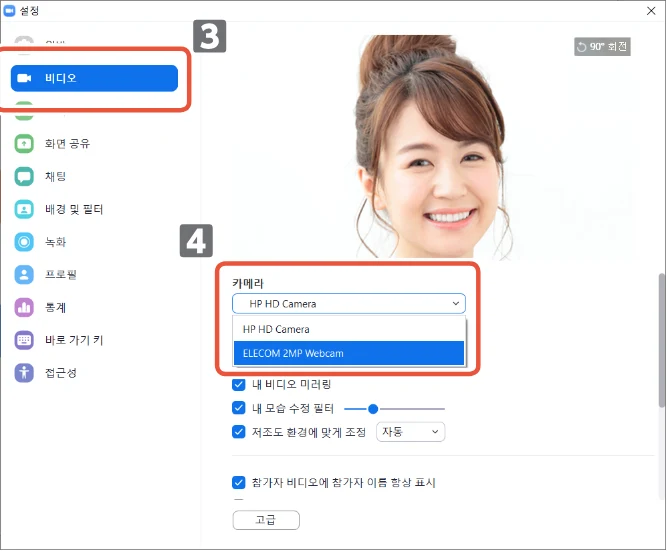Choose HP HD Camera from the list
The height and width of the screenshot is (551, 667).
[x=349, y=329]
